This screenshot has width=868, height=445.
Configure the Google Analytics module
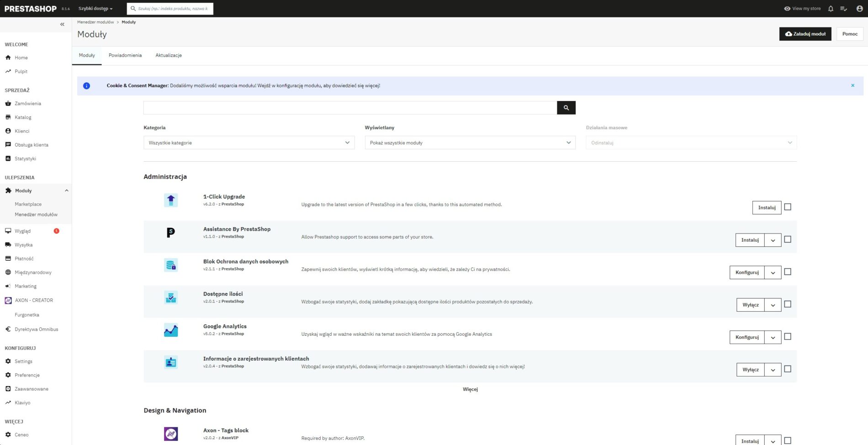[747, 337]
